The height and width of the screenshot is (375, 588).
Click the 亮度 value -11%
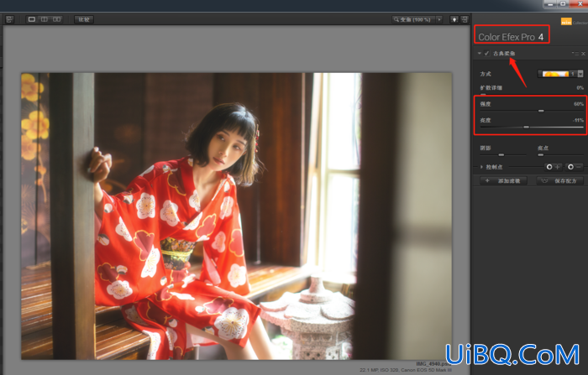[x=578, y=120]
